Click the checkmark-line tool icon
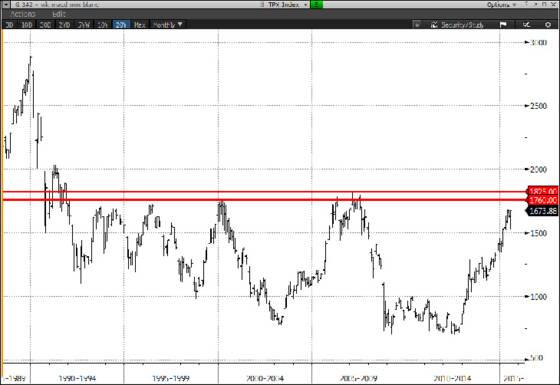 coord(526,25)
